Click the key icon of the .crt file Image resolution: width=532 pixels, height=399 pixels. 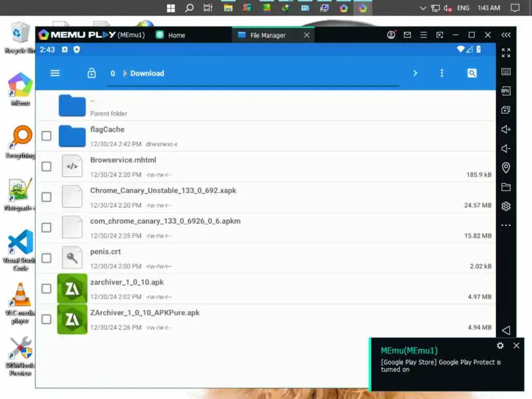(x=72, y=258)
